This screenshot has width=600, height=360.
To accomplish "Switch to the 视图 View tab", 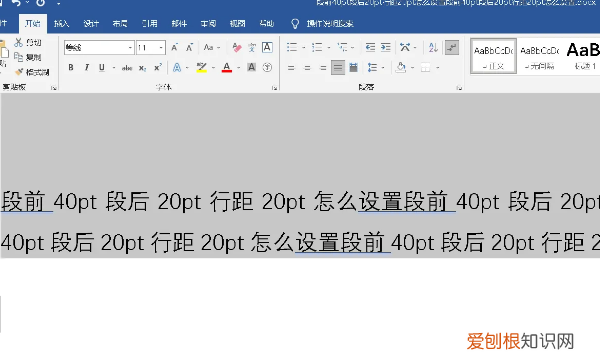I will tap(237, 24).
